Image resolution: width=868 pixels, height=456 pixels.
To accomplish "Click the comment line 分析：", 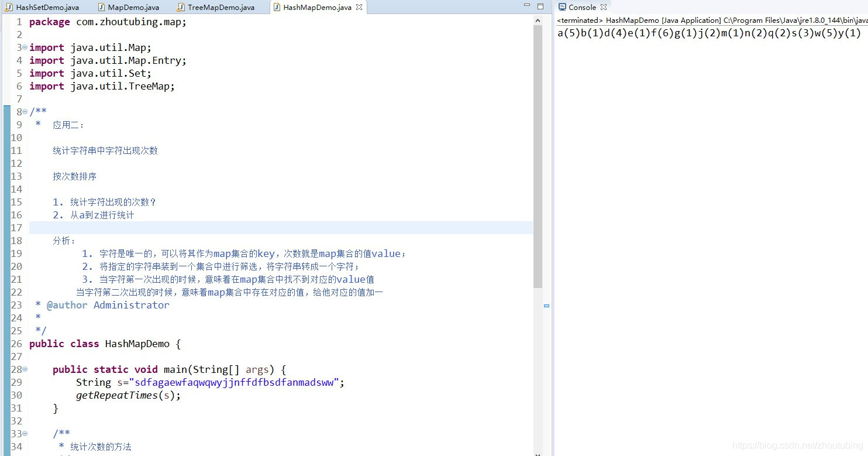I will (64, 241).
